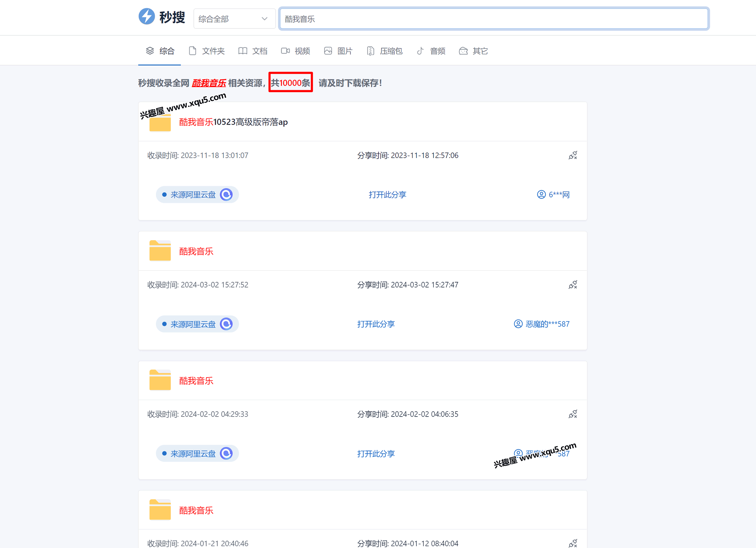Open the 图片 tab

tap(338, 51)
